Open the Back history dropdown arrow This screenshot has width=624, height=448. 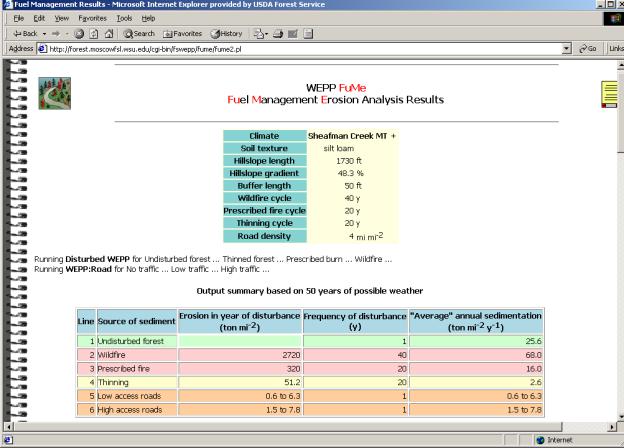[x=44, y=34]
